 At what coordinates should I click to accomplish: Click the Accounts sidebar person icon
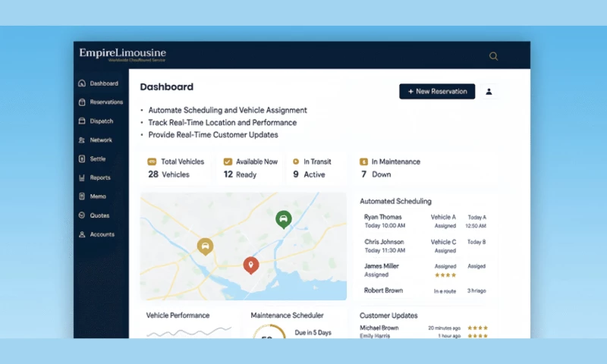82,234
